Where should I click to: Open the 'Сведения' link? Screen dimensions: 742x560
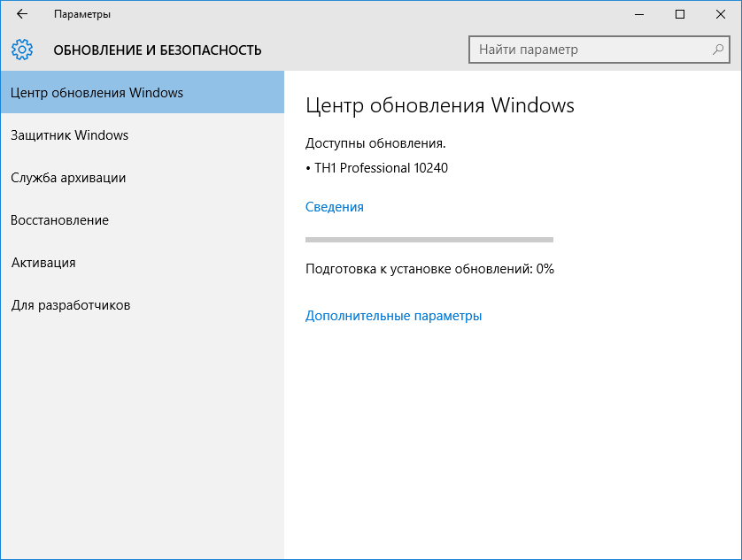(x=334, y=207)
